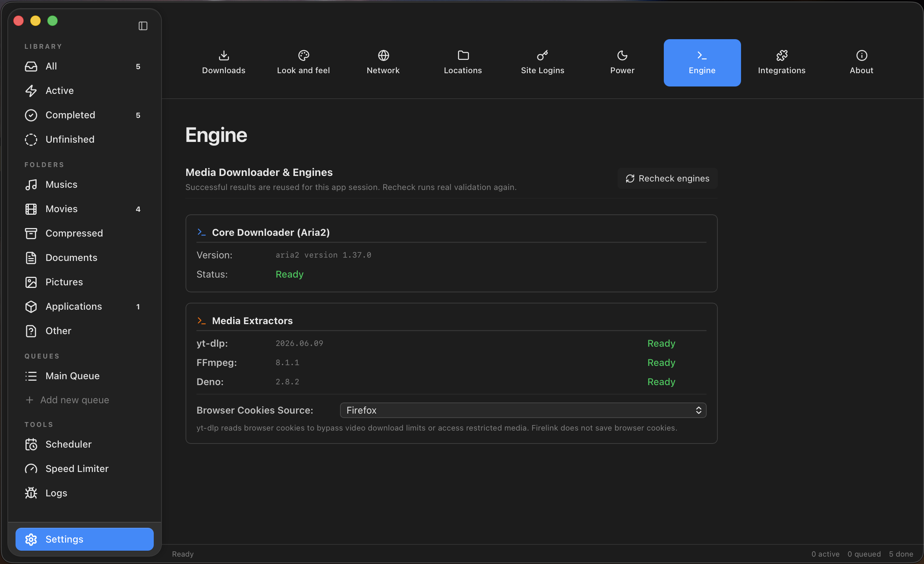Click the Compressed archive box icon
This screenshot has height=564, width=924.
31,233
